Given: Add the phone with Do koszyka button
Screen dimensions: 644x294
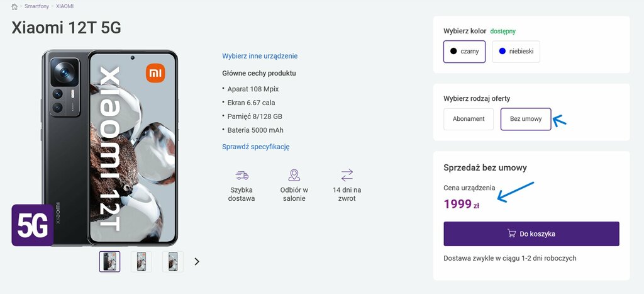Looking at the screenshot, I should pyautogui.click(x=531, y=234).
